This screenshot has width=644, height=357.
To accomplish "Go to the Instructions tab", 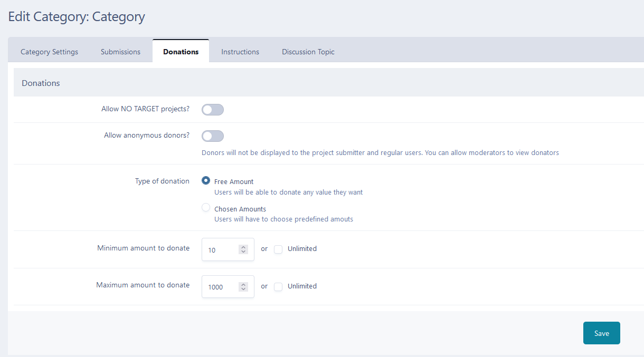I will pyautogui.click(x=240, y=52).
